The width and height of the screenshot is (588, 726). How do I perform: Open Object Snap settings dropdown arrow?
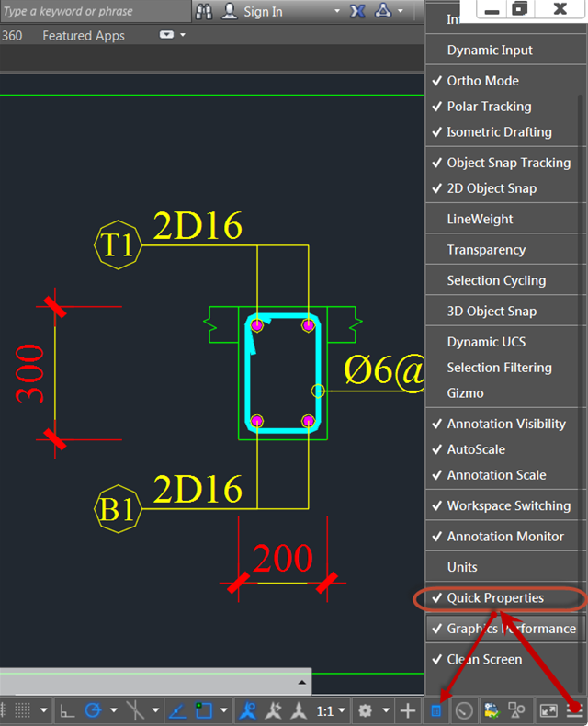click(224, 710)
